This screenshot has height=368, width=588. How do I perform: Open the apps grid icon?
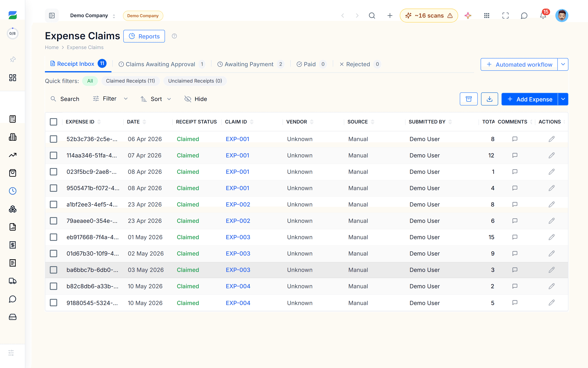point(487,16)
